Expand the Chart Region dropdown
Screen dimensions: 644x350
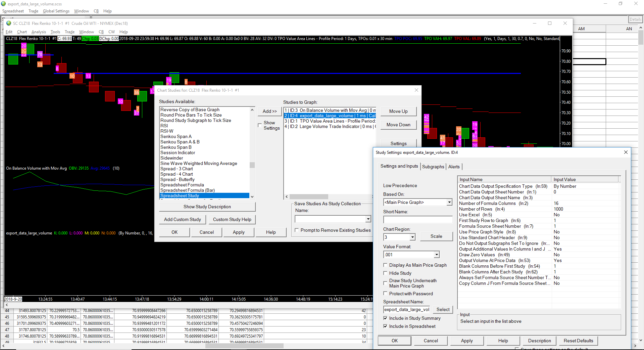point(412,237)
